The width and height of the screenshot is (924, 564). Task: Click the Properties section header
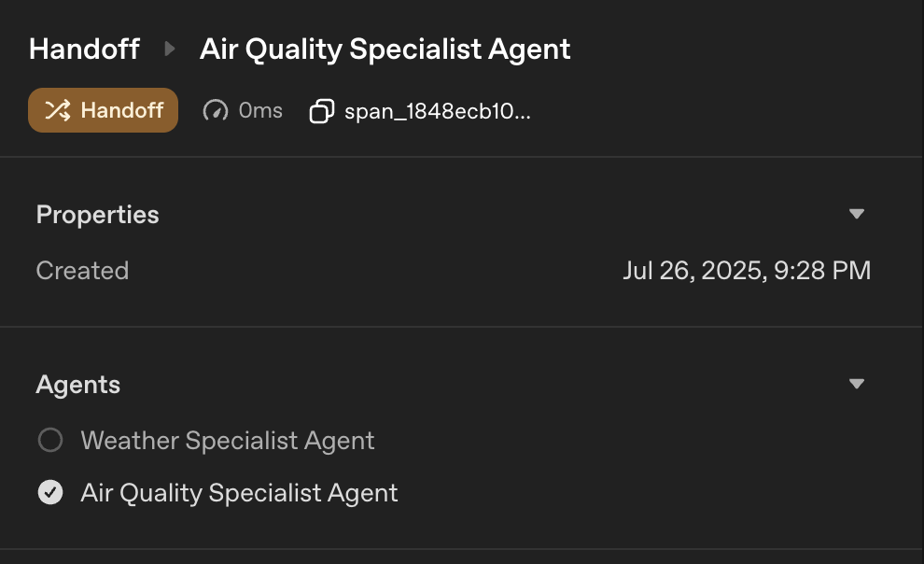point(97,214)
